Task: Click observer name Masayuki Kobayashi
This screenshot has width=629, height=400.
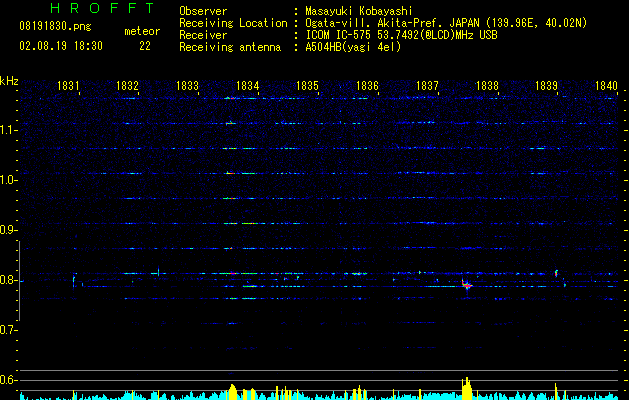Action: 359,11
